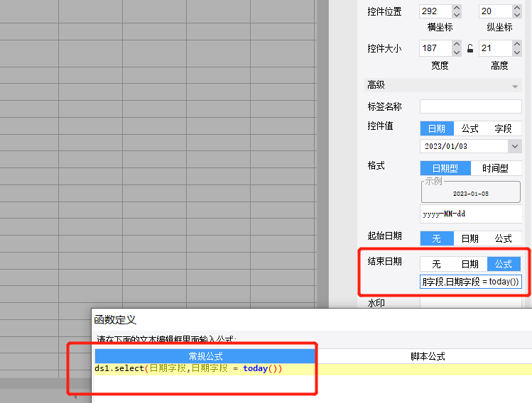Set 结束日期 to 无
The image size is (532, 403).
436,264
